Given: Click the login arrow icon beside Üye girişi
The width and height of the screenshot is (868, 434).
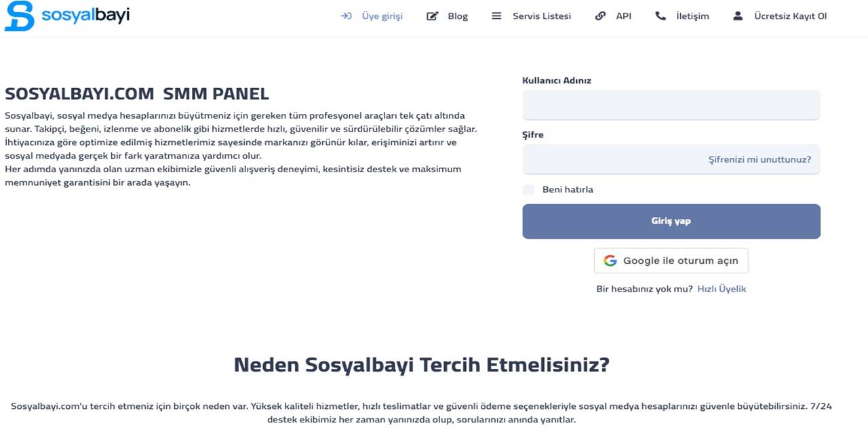Looking at the screenshot, I should [x=347, y=16].
